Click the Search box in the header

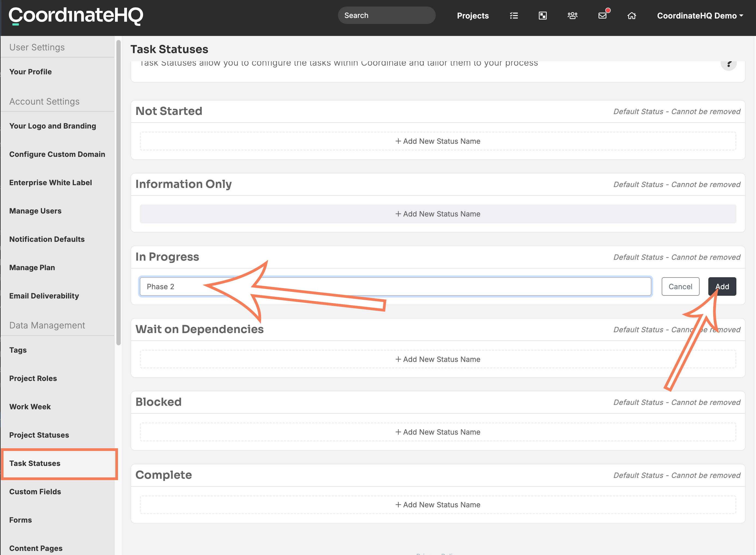pos(386,16)
